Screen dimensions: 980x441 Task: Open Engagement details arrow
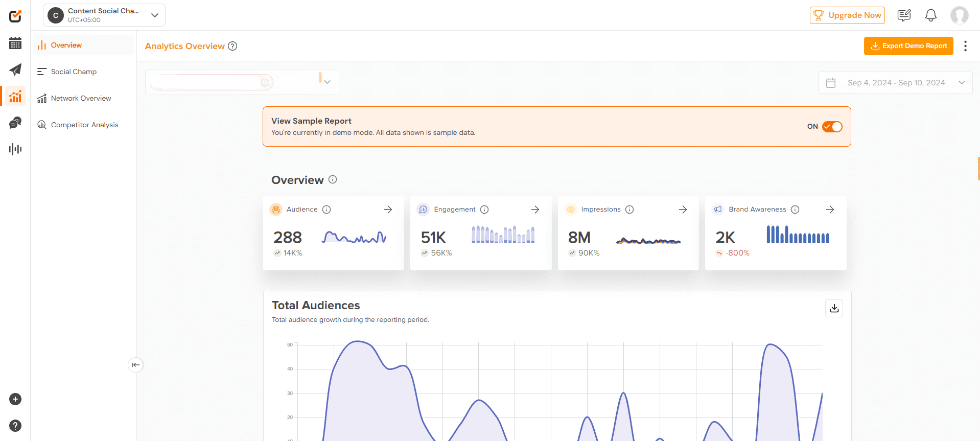coord(535,210)
